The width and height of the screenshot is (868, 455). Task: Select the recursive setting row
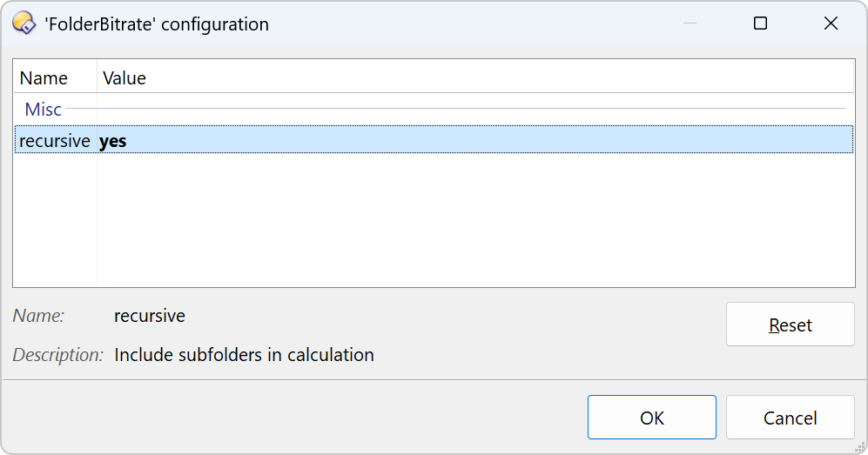[434, 140]
